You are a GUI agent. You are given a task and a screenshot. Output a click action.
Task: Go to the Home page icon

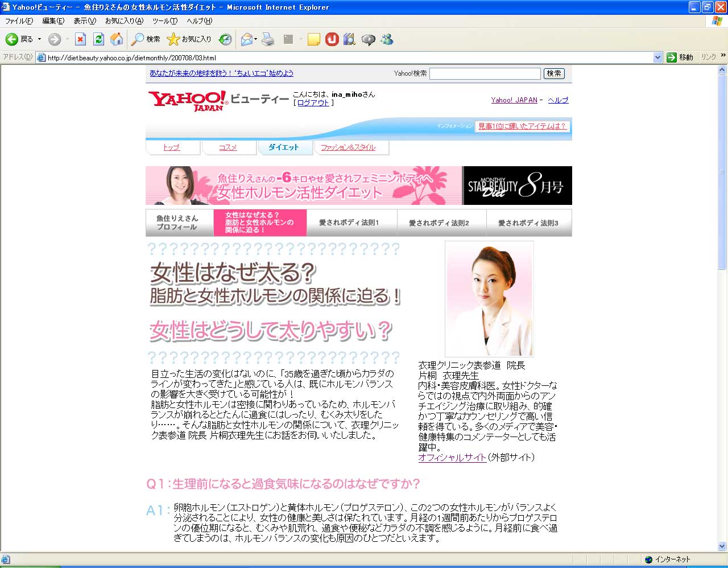point(117,39)
